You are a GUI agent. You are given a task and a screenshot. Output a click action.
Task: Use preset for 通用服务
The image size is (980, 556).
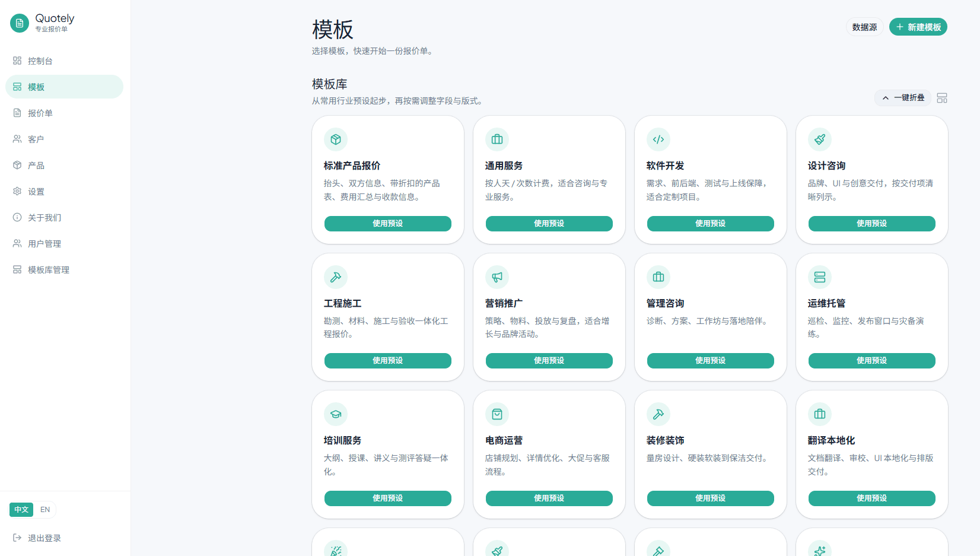point(549,224)
